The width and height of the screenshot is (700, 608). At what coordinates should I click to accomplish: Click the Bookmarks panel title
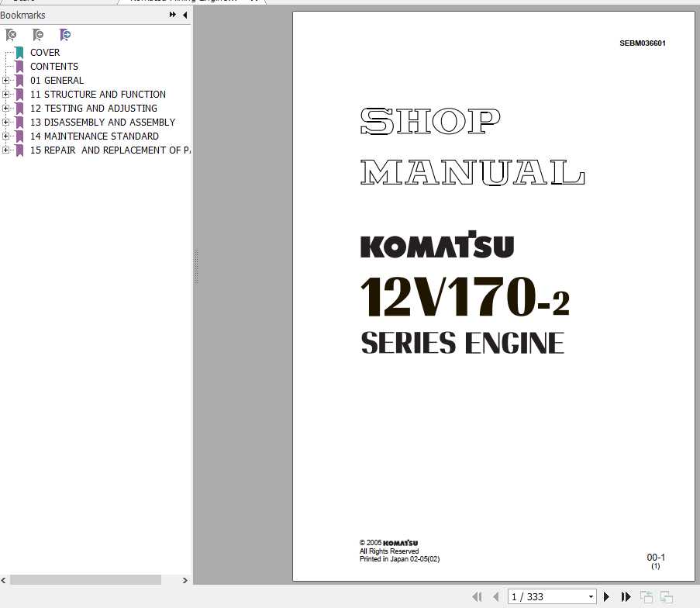coord(22,16)
